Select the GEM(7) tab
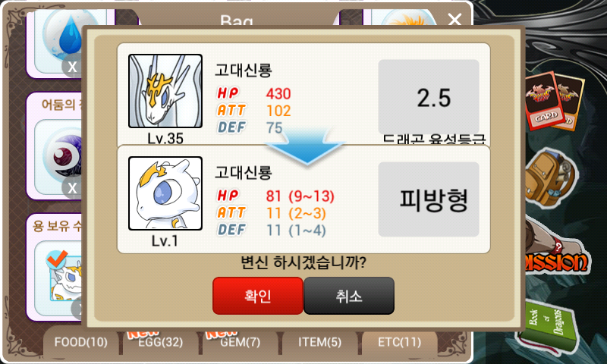607x364 pixels. point(241,342)
